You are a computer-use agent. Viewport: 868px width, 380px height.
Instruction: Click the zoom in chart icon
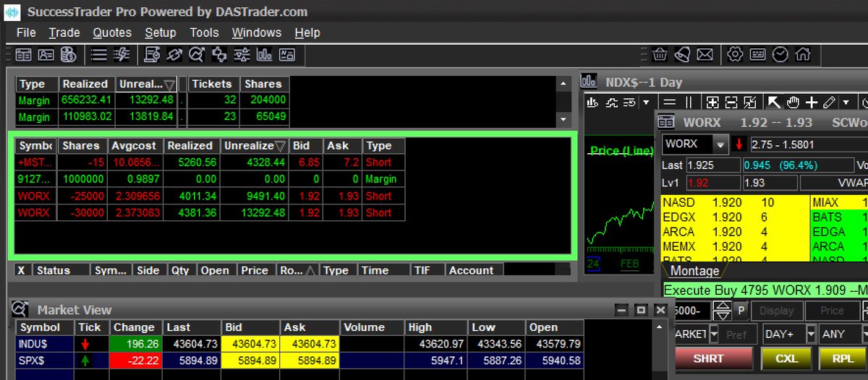[x=712, y=103]
